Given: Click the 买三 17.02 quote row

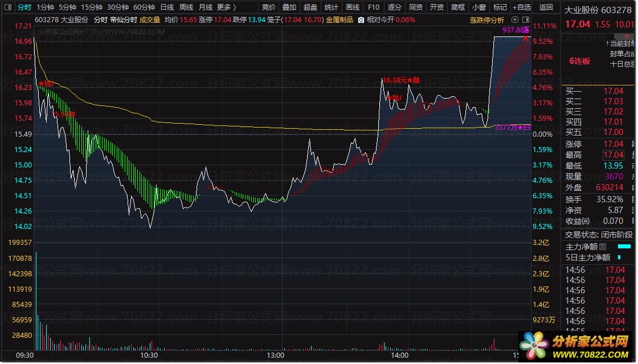Looking at the screenshot, I should tap(595, 112).
